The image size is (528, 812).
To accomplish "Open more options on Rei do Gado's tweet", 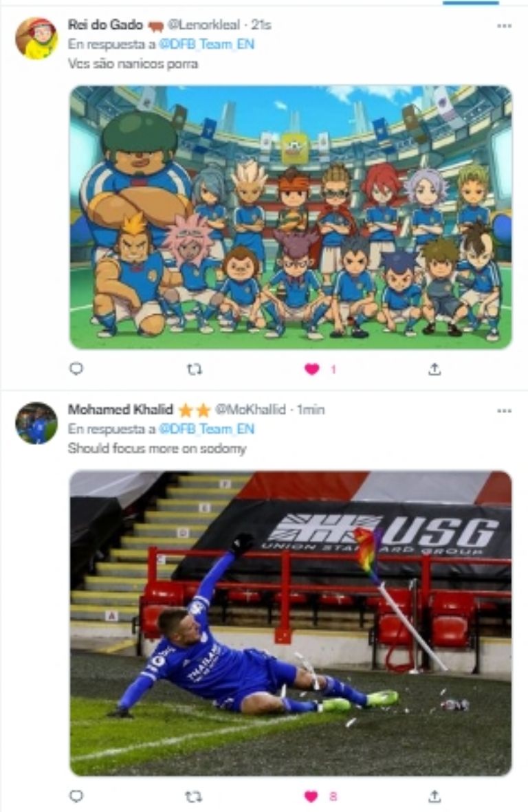I will pyautogui.click(x=504, y=26).
